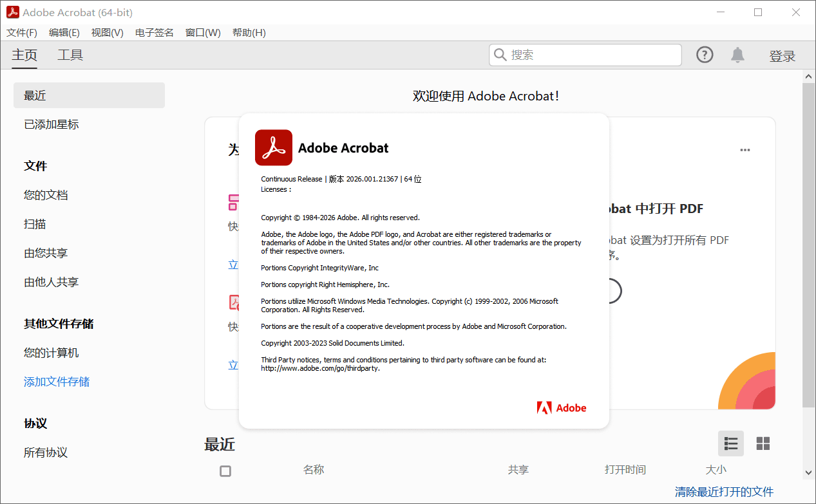Image resolution: width=816 pixels, height=504 pixels.
Task: Tick the select-all checkbox in recent list
Action: [225, 471]
